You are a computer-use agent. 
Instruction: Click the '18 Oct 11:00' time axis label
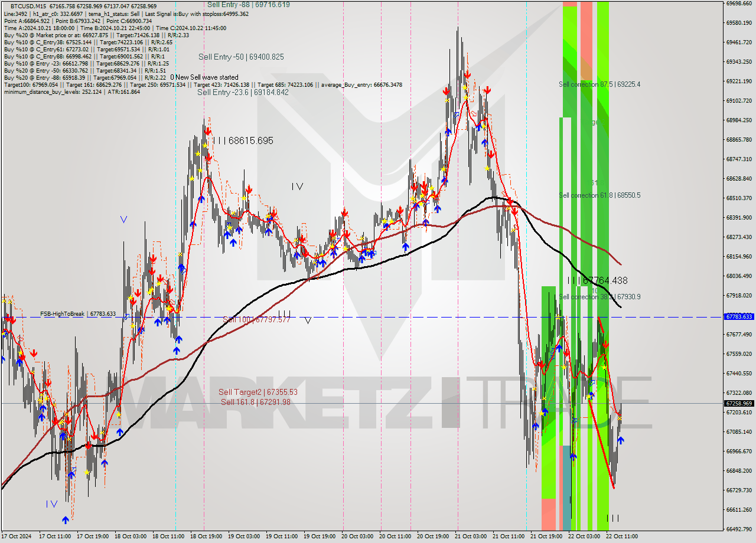pyautogui.click(x=168, y=537)
